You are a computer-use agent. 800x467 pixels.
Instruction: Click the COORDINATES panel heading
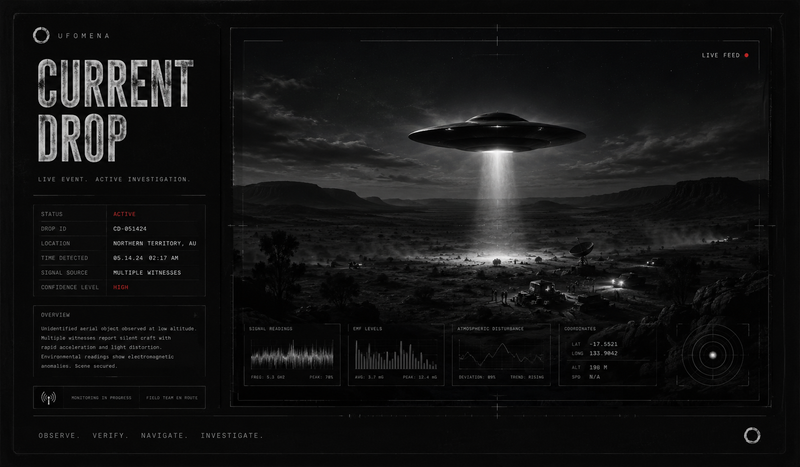tap(580, 329)
